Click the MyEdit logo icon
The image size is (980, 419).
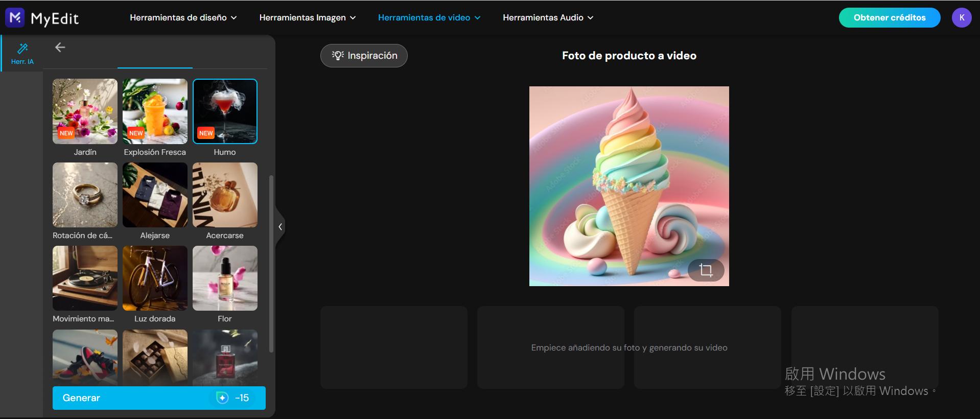pos(15,17)
